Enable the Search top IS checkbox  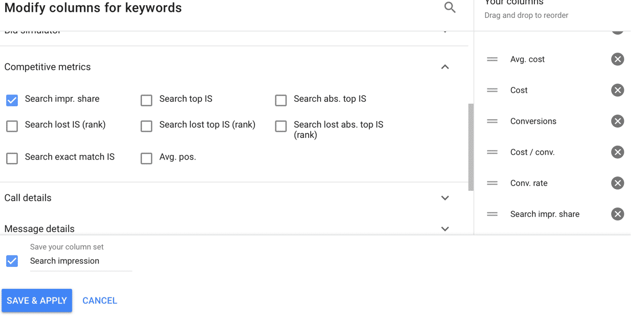pos(146,100)
